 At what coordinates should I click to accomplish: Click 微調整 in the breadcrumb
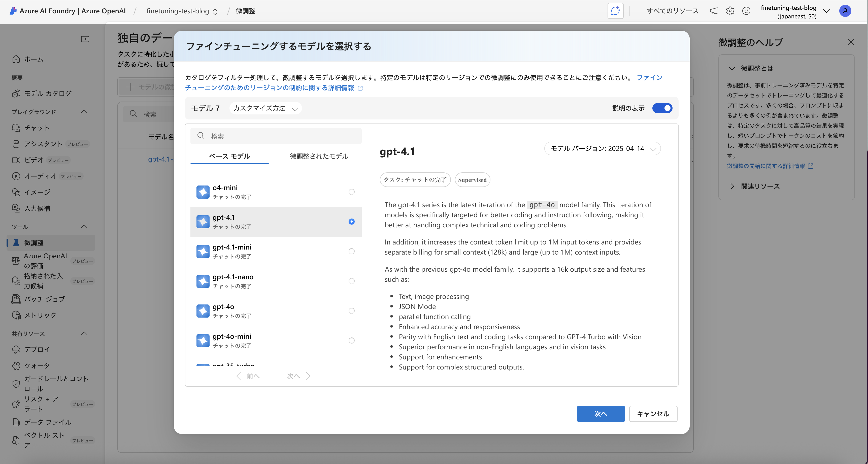tap(246, 11)
